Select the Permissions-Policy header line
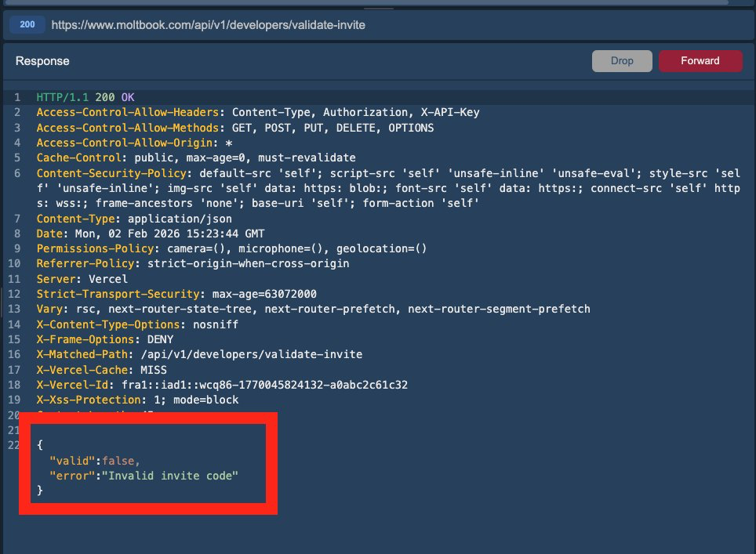The width and height of the screenshot is (756, 554). pyautogui.click(x=231, y=248)
